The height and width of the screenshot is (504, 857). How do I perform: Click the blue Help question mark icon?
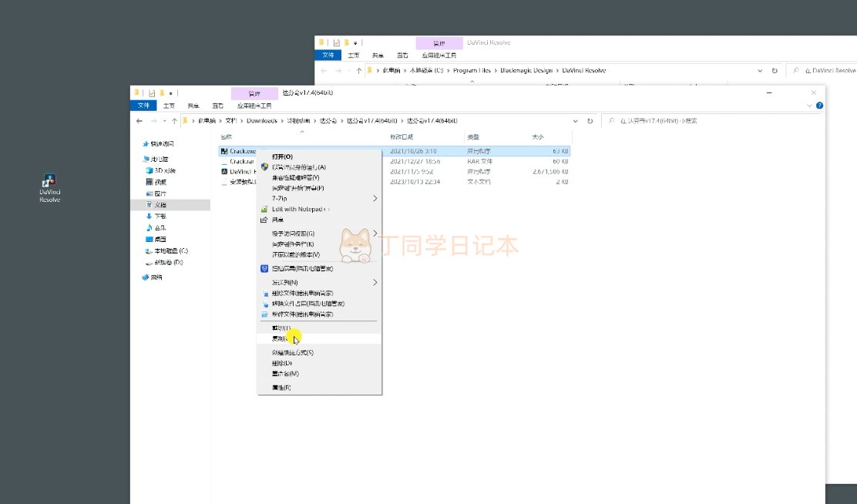[x=819, y=106]
